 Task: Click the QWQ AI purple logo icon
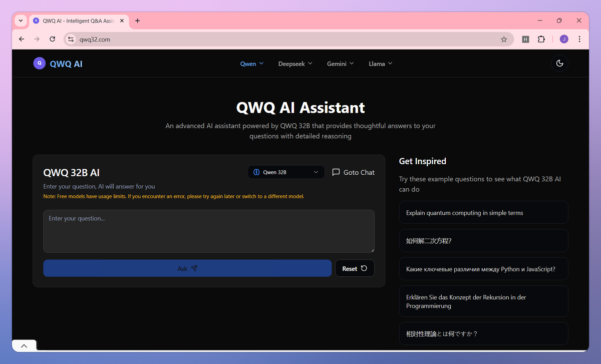pos(39,63)
